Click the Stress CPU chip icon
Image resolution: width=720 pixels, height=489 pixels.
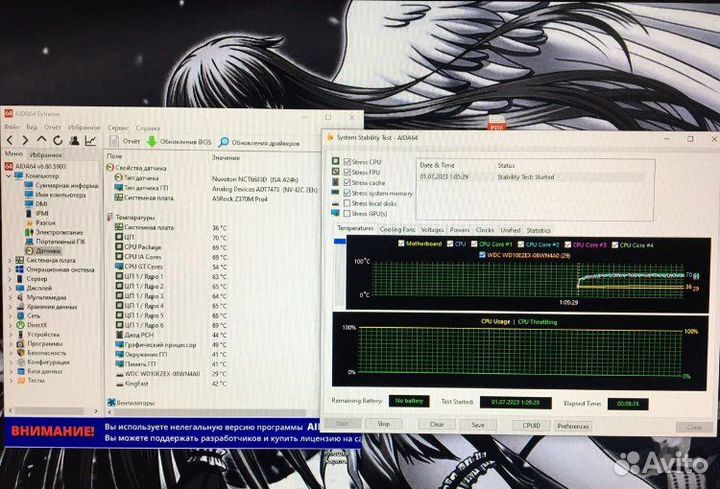pos(336,161)
